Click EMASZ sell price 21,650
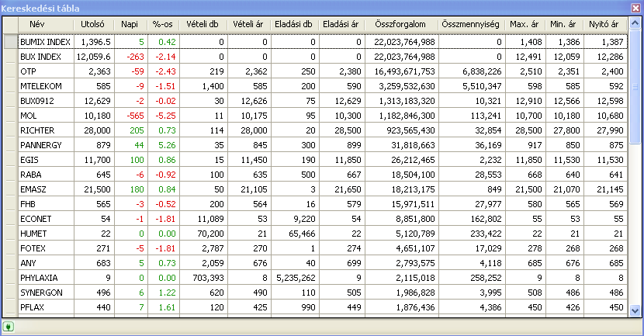 click(x=348, y=190)
